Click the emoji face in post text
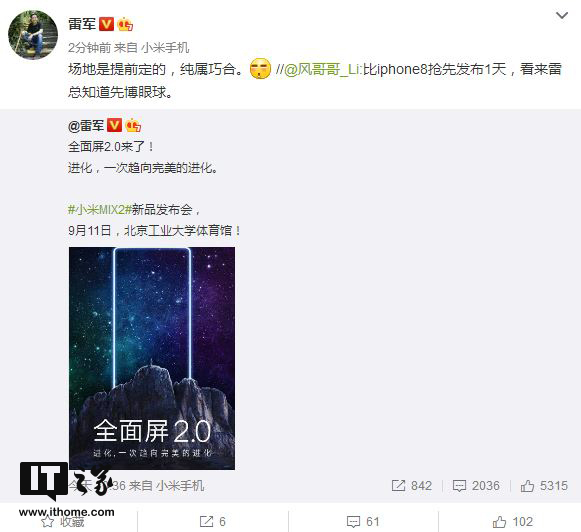The width and height of the screenshot is (581, 532). click(260, 69)
